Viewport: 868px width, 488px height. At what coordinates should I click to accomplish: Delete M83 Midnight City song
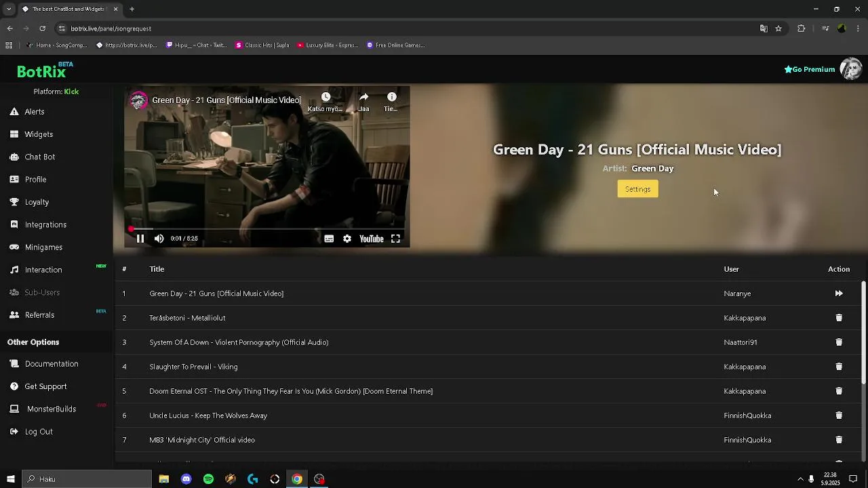pos(839,440)
